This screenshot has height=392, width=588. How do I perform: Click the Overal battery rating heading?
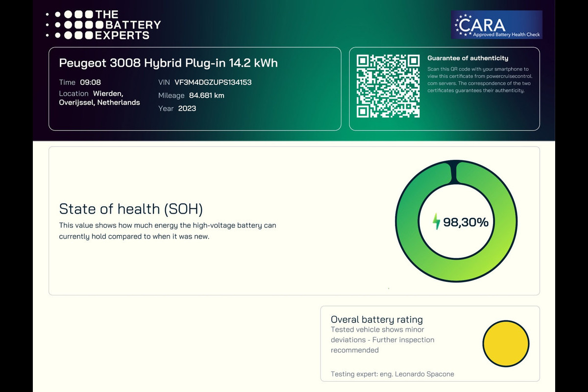point(377,319)
